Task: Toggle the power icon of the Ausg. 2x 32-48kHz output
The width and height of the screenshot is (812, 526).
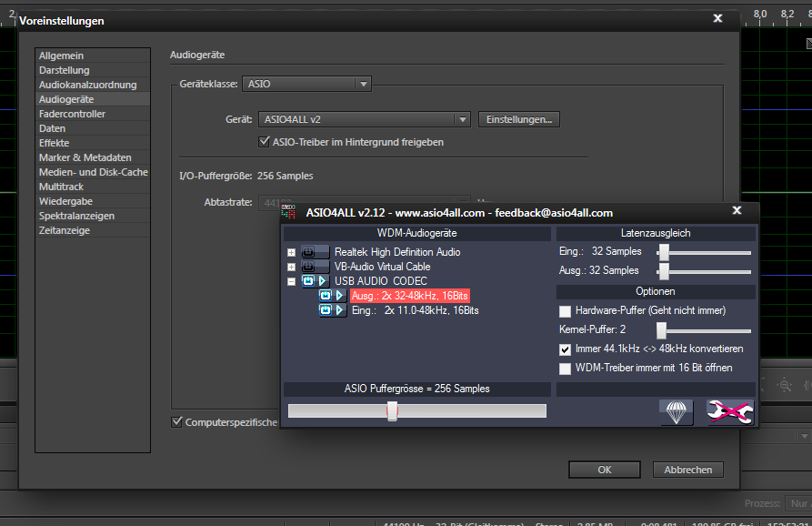Action: pos(326,296)
